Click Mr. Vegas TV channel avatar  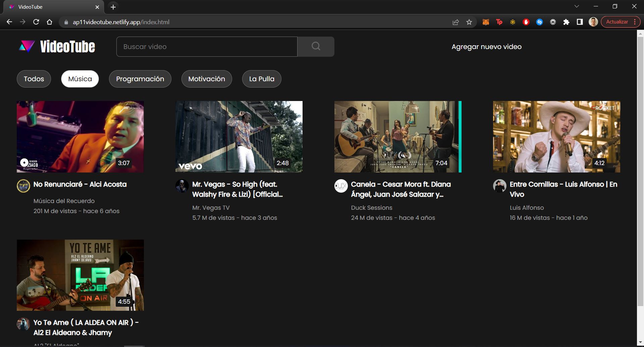182,186
